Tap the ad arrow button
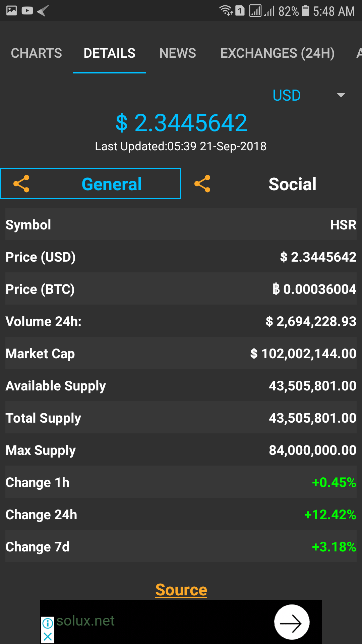 click(x=292, y=623)
